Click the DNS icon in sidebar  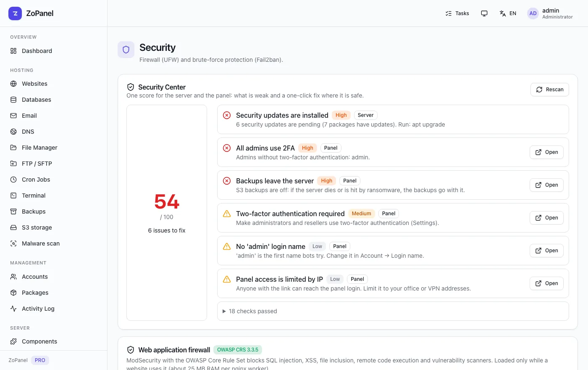point(13,132)
